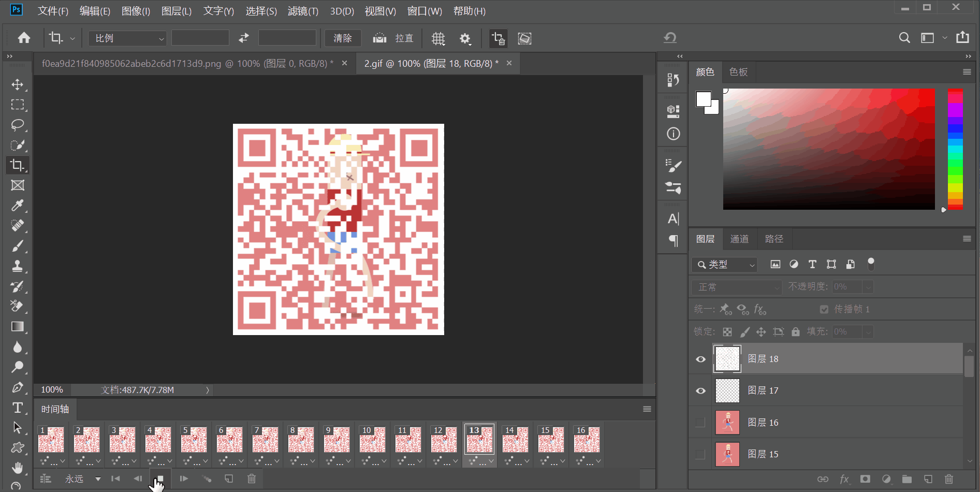Screen dimensions: 980x492
Task: Select the Custom Shape tool
Action: pos(18,448)
